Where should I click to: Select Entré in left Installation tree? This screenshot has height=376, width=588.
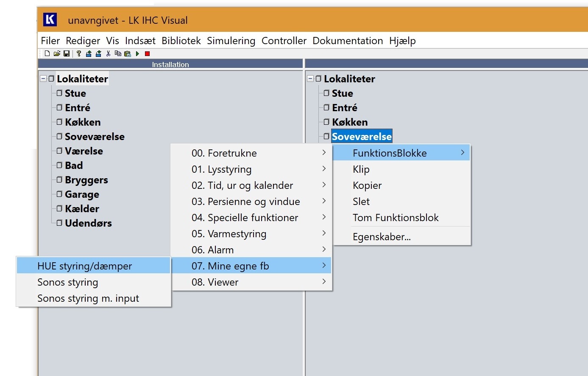coord(77,108)
